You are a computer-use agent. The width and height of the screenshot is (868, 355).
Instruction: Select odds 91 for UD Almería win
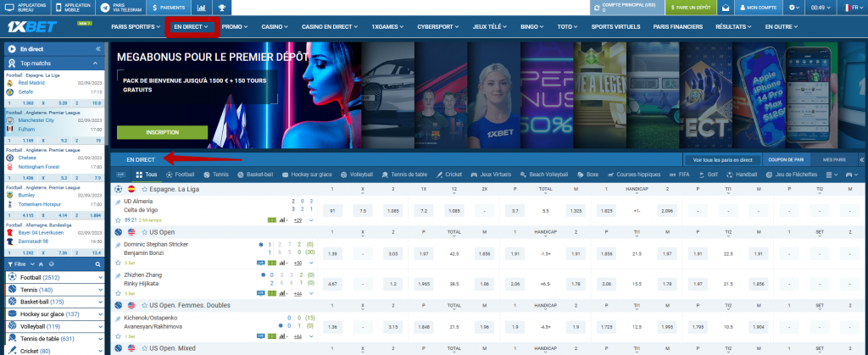332,211
